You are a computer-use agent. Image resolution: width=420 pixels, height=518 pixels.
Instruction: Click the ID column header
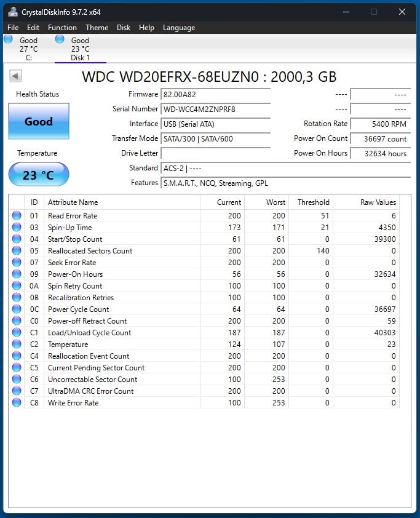point(34,202)
